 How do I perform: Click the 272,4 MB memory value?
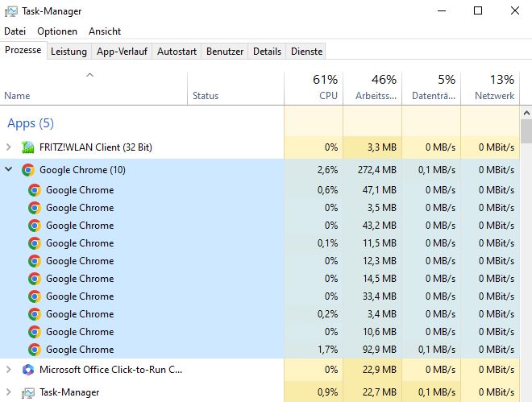tap(377, 170)
